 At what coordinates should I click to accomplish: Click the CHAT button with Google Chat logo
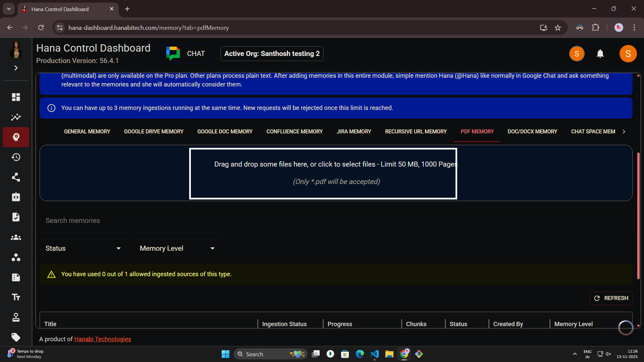185,53
